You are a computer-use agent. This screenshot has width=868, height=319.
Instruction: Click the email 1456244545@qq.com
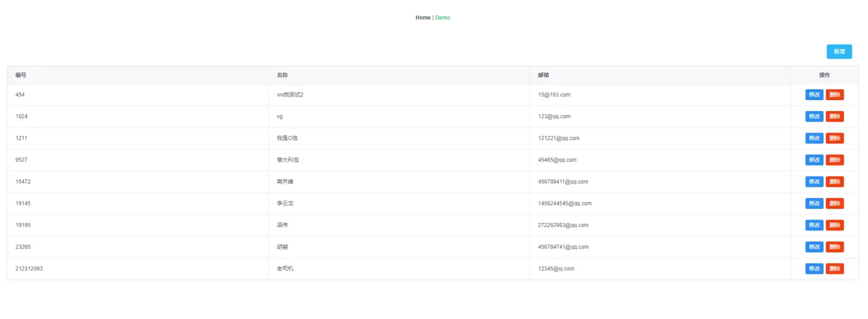565,203
